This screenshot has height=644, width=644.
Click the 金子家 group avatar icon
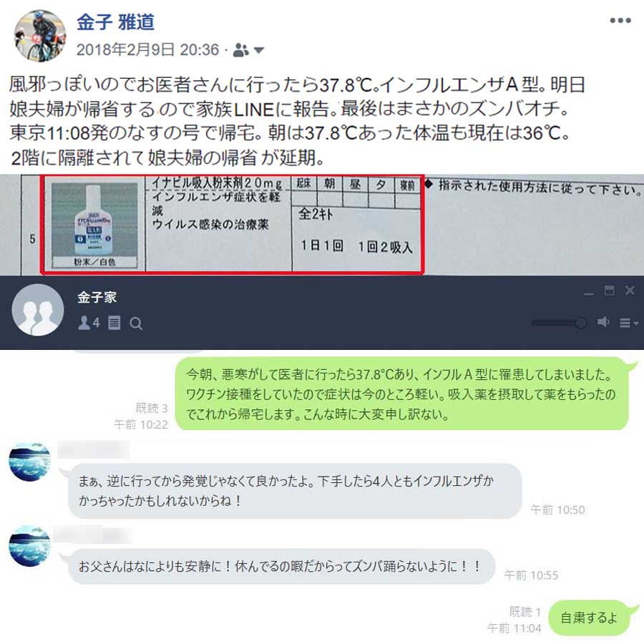tap(38, 310)
